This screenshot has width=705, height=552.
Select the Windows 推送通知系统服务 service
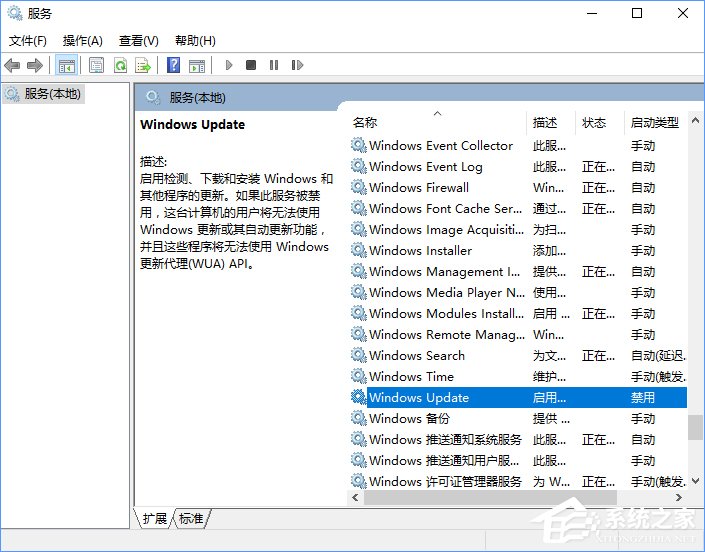point(518,439)
